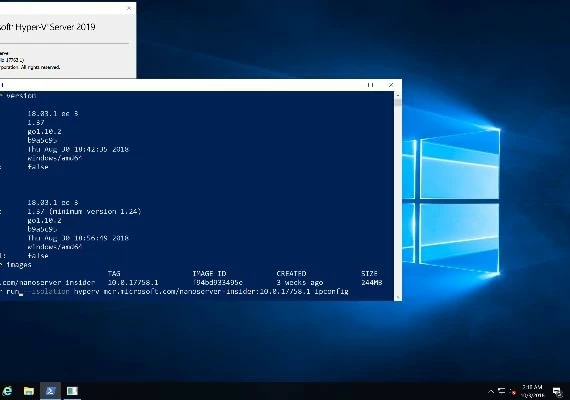Close the PowerShell window

pos(391,85)
